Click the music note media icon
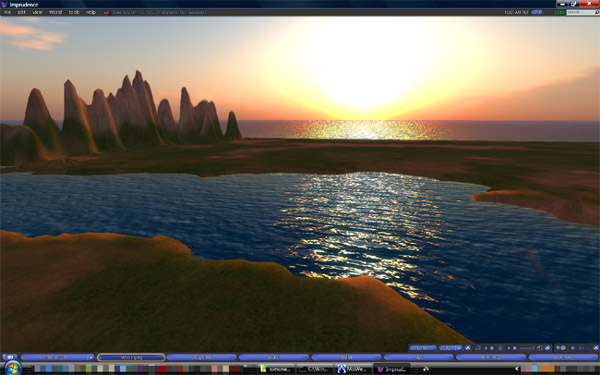The image size is (600, 375). (478, 348)
